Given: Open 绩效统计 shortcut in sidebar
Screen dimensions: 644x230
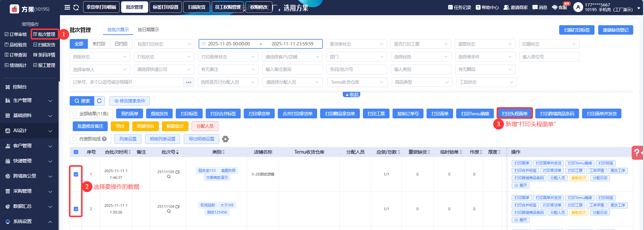Looking at the screenshot, I should tap(16, 65).
